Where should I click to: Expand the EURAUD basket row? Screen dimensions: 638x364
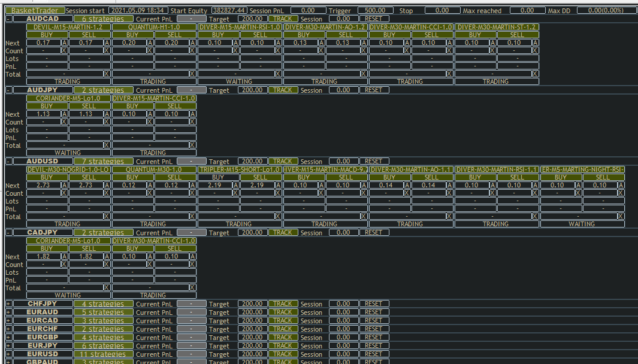coord(8,312)
